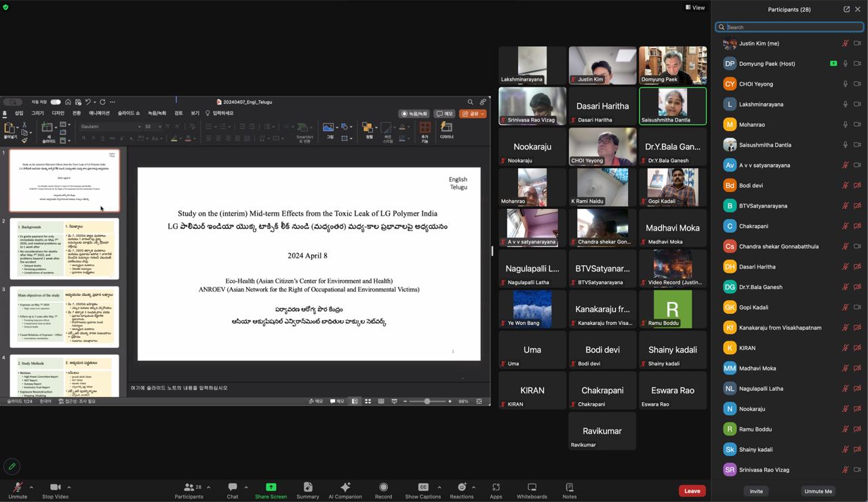Expand Chat options arrow

pyautogui.click(x=246, y=487)
